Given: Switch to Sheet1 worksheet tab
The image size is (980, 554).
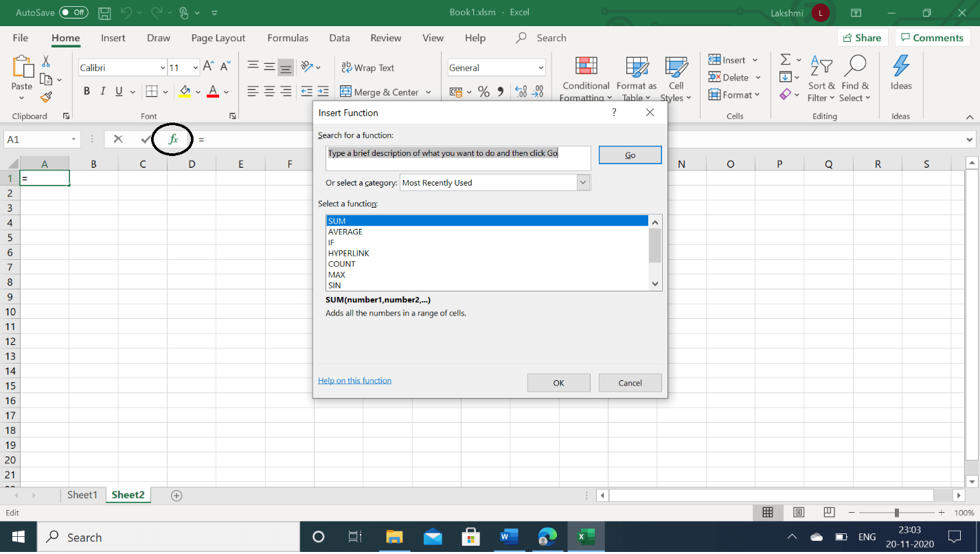Looking at the screenshot, I should (x=82, y=494).
